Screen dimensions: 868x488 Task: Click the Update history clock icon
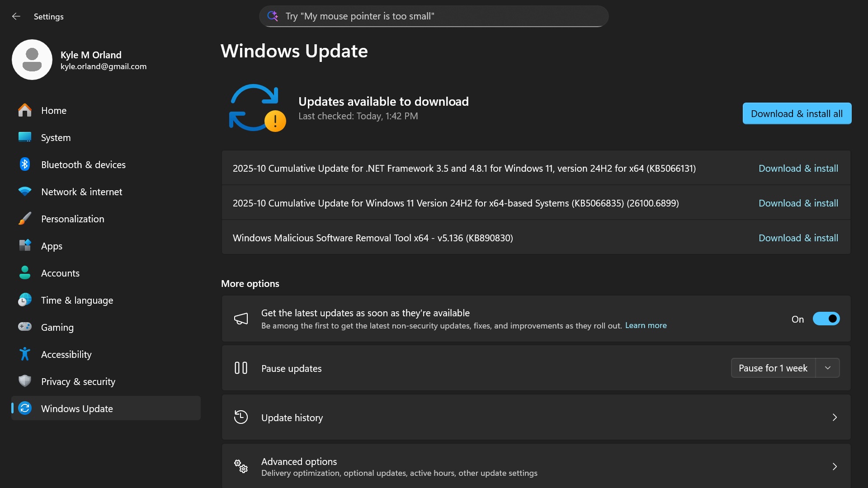coord(241,417)
